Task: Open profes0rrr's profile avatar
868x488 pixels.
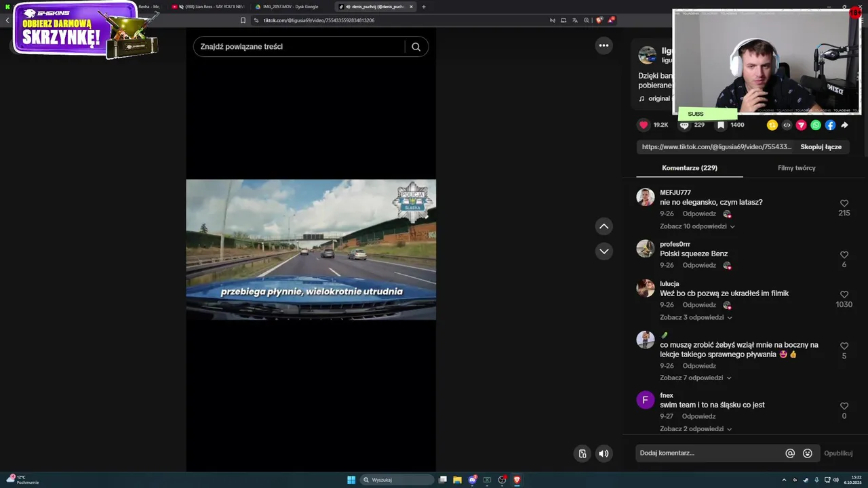Action: point(646,249)
